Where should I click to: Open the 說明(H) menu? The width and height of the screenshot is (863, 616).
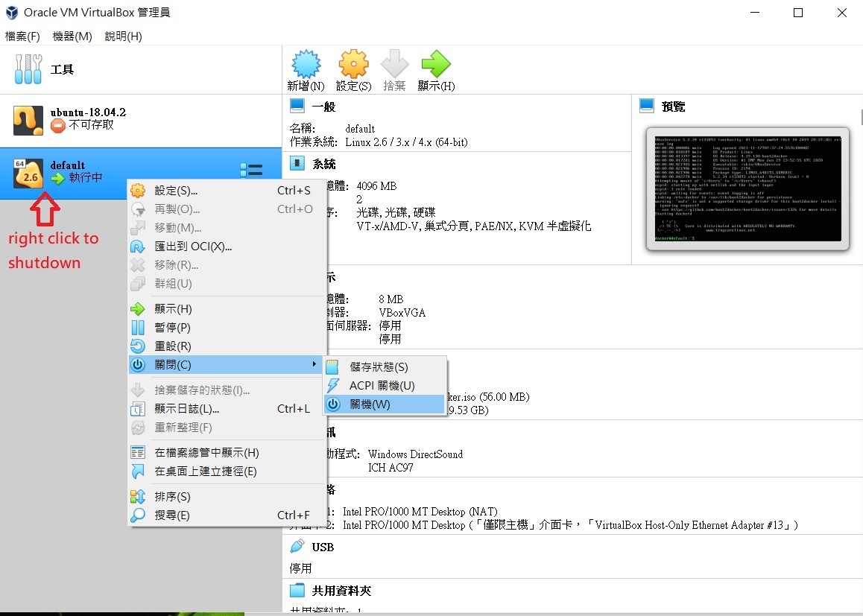click(123, 36)
